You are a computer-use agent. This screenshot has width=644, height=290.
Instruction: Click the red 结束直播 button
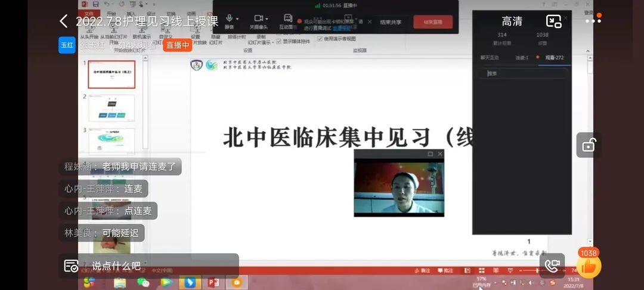click(433, 22)
